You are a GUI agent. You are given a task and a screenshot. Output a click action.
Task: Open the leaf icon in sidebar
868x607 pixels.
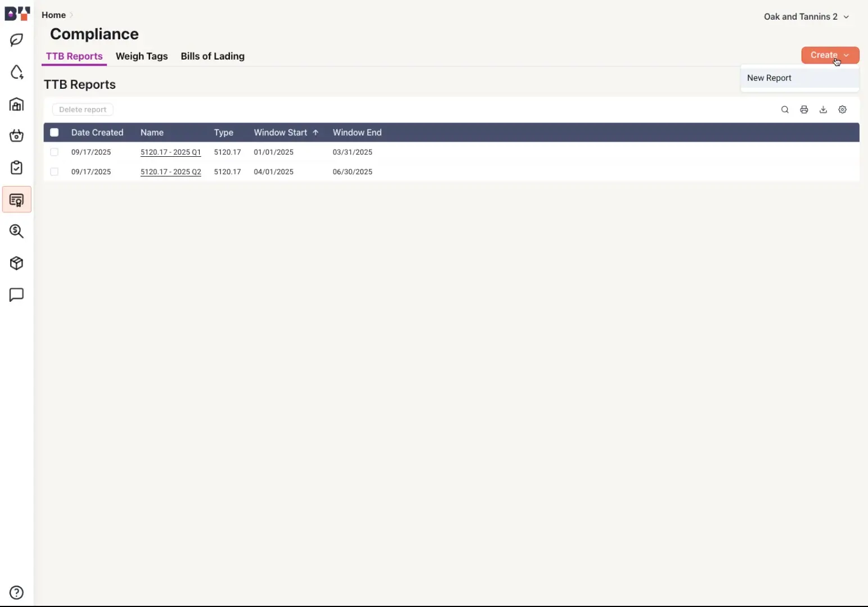(x=17, y=40)
